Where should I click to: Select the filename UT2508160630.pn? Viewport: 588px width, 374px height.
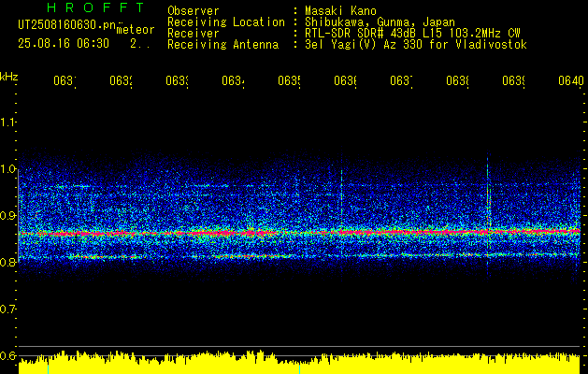(x=67, y=25)
